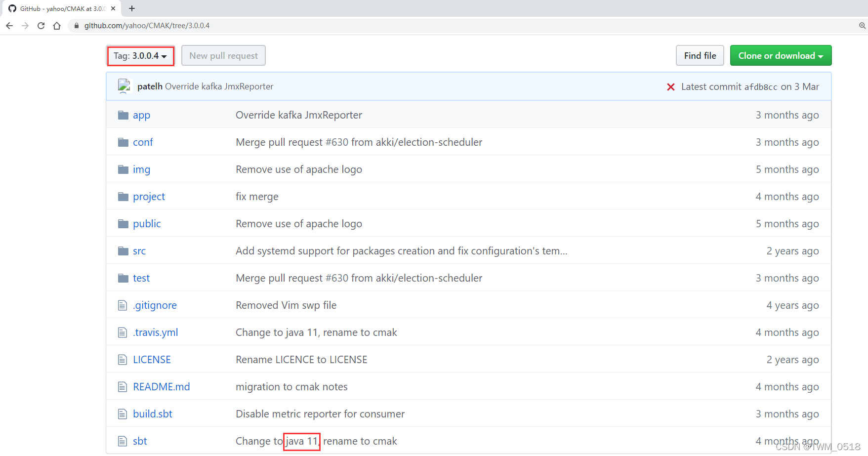This screenshot has width=868, height=456.
Task: Click the build.sbt file icon
Action: coord(123,414)
